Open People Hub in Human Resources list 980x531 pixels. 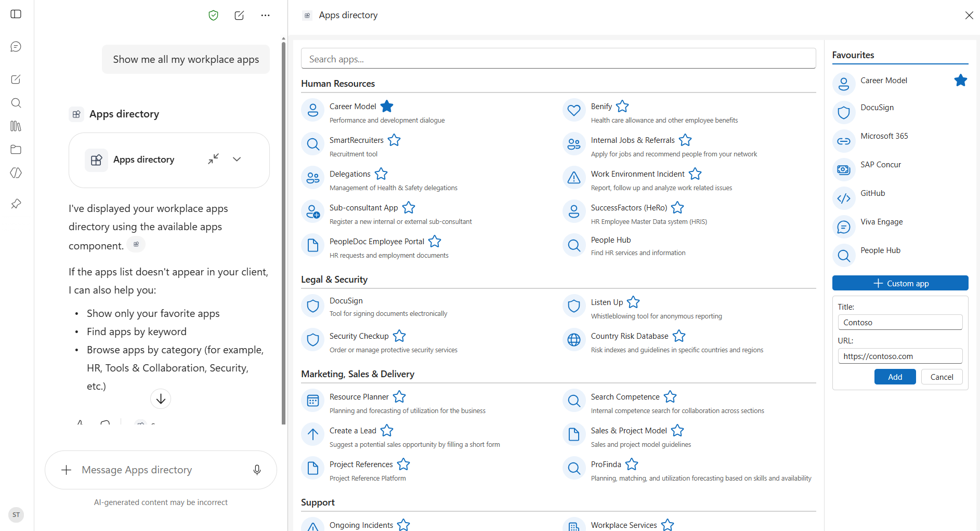coord(611,240)
